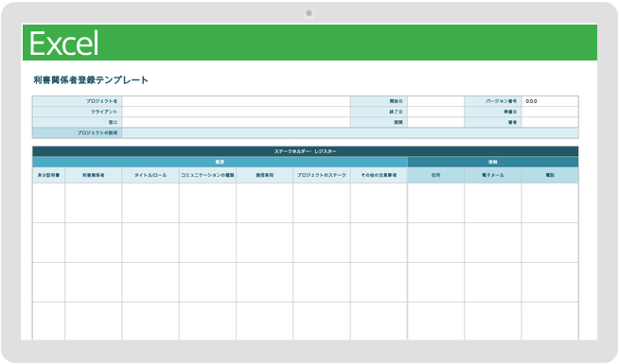Select the 著者 value cell
619x364 pixels.
(x=550, y=123)
